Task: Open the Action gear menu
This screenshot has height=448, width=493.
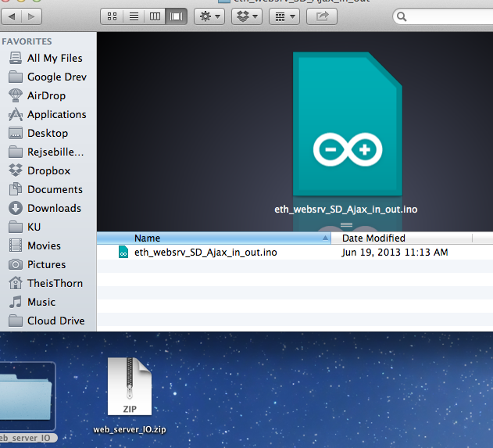Action: coord(209,16)
